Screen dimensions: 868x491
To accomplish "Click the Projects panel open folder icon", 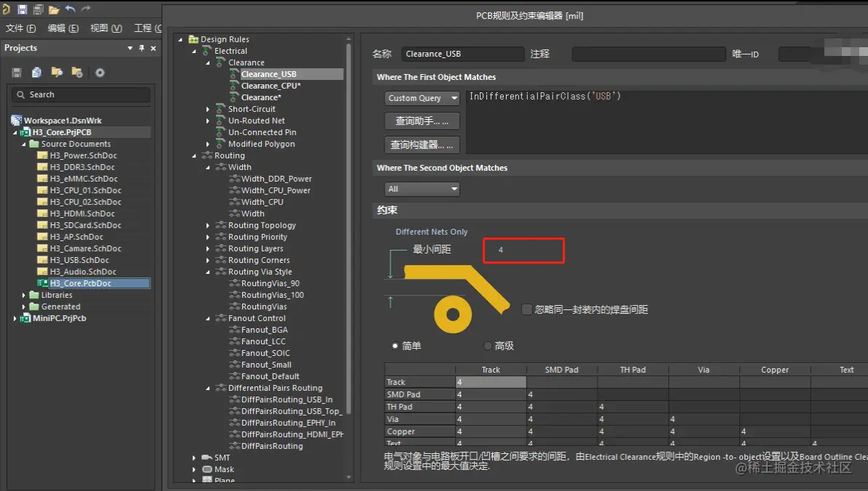I will coord(57,73).
